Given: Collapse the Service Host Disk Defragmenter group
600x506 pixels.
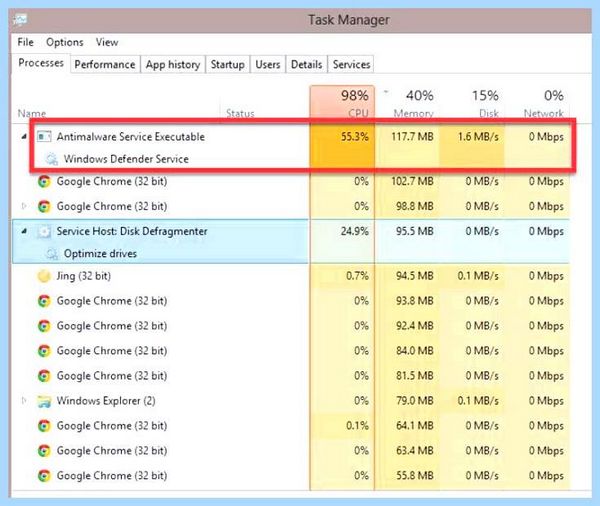Looking at the screenshot, I should click(x=24, y=231).
